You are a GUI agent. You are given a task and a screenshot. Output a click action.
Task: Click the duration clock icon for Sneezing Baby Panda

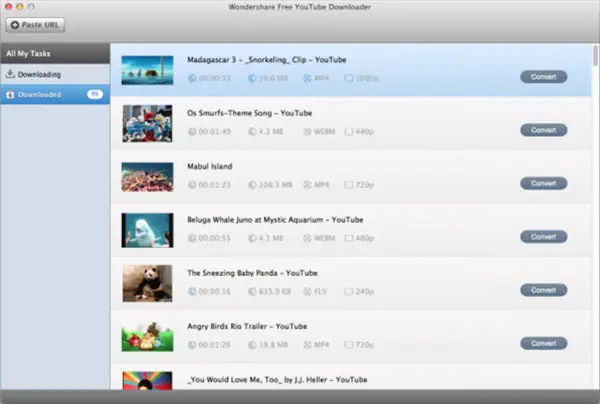point(192,292)
